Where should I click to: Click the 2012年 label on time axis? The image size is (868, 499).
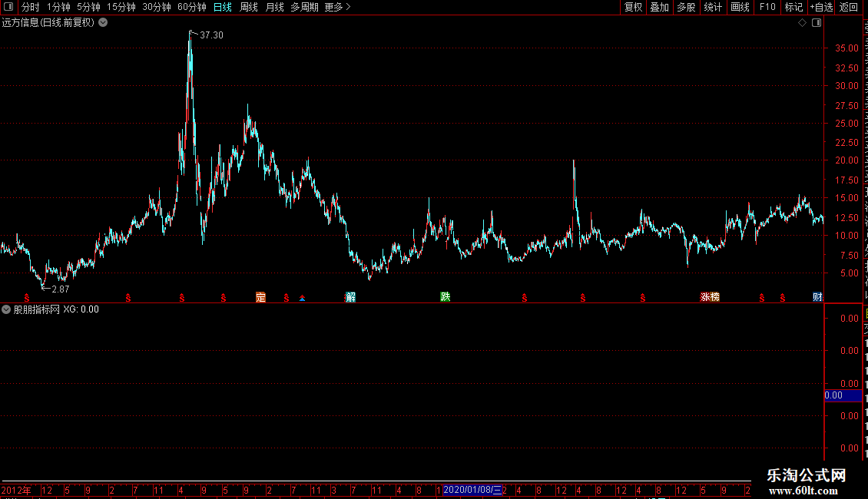16,490
